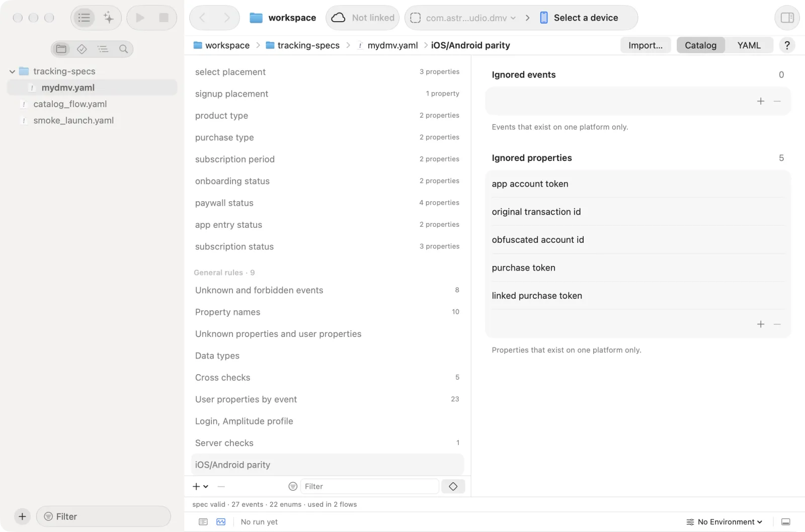
Task: Show the files navigator folder icon
Action: pos(61,49)
